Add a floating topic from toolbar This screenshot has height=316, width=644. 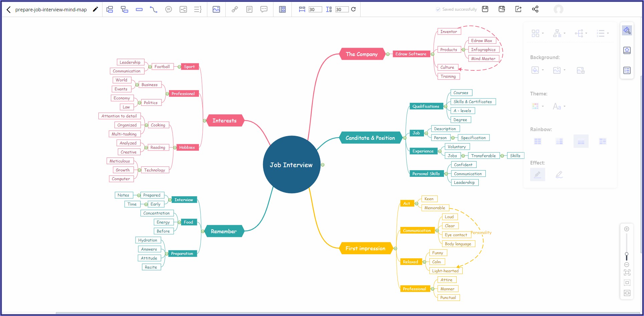139,9
